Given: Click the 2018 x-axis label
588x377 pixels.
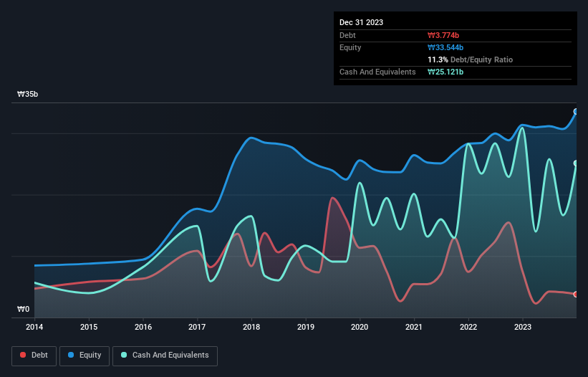Looking at the screenshot, I should [251, 327].
